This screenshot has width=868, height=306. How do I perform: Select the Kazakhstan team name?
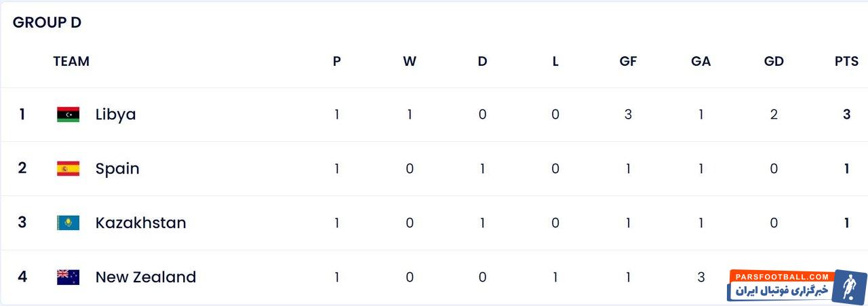[140, 223]
